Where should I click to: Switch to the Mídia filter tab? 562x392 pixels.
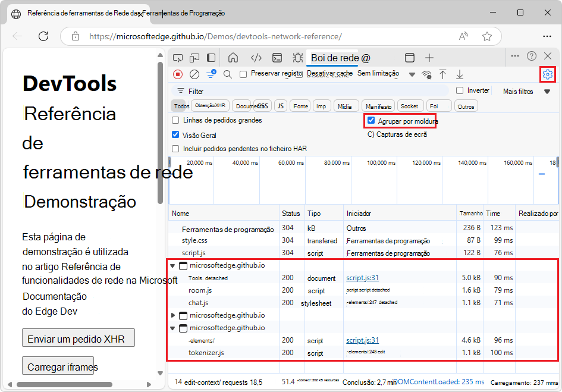click(x=346, y=105)
